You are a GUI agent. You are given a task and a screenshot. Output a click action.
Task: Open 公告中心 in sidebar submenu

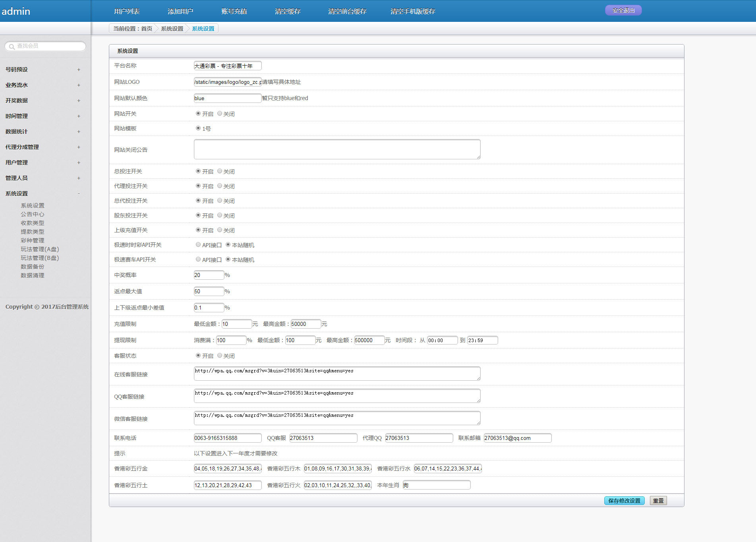coord(33,214)
